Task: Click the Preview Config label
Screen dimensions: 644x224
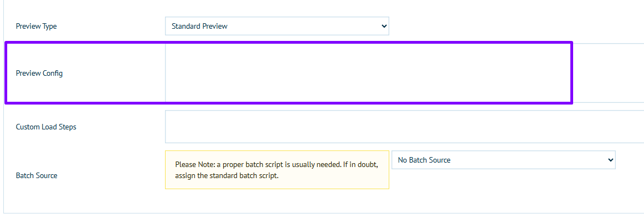Action: [x=39, y=73]
